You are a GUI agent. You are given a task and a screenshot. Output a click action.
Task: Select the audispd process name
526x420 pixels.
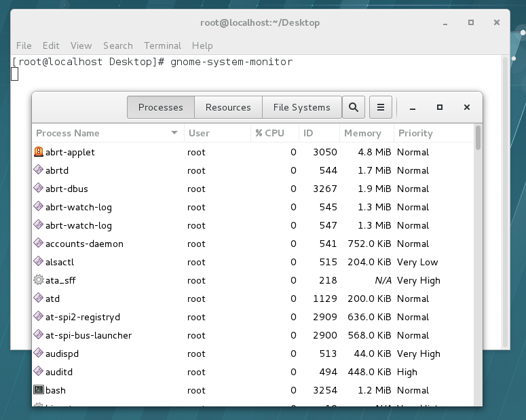pyautogui.click(x=62, y=354)
